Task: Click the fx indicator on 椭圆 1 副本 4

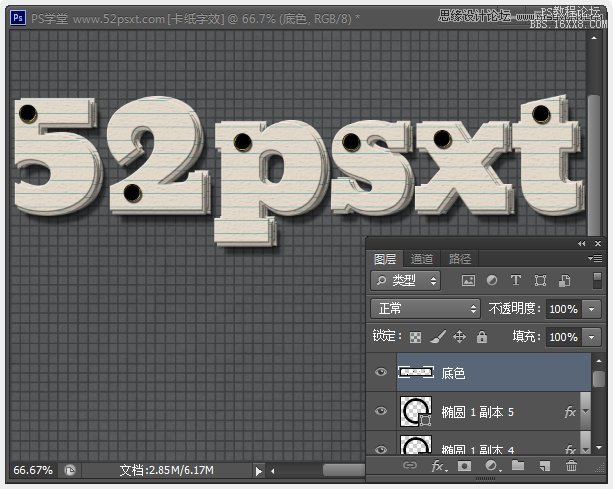Action: click(x=570, y=449)
